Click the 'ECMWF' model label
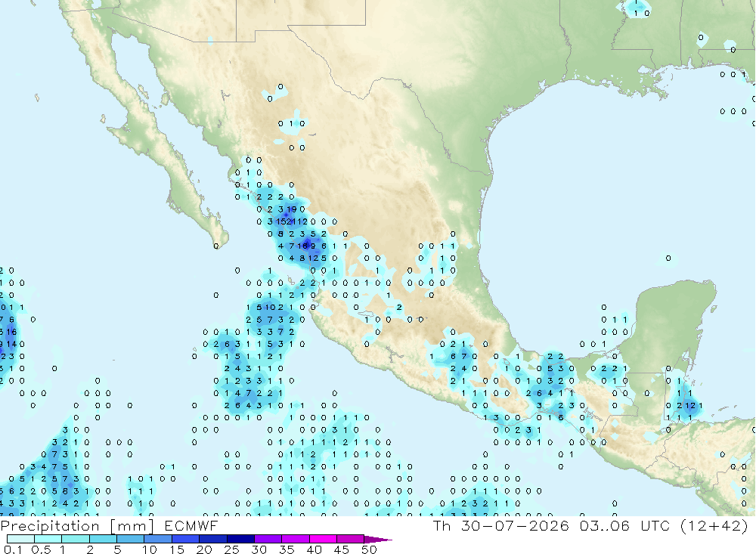The height and width of the screenshot is (554, 756). 191,525
